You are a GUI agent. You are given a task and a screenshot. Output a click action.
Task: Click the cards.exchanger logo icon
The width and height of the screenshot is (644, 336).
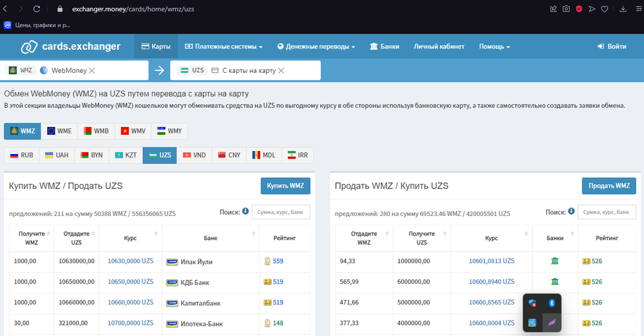(x=29, y=46)
